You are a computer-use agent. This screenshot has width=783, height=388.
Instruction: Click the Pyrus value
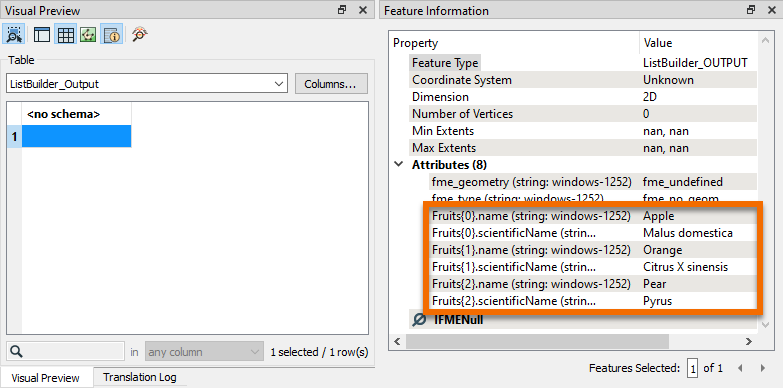click(657, 301)
